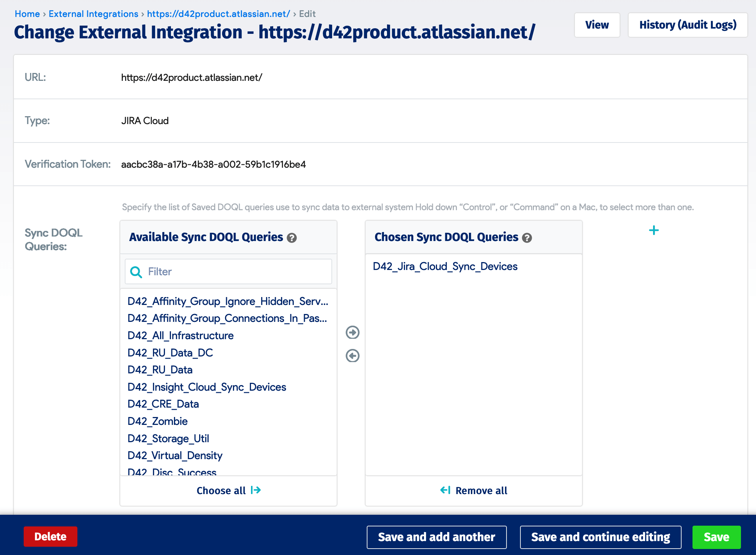This screenshot has width=756, height=555.
Task: Click the Choose all arrow icon
Action: click(256, 490)
